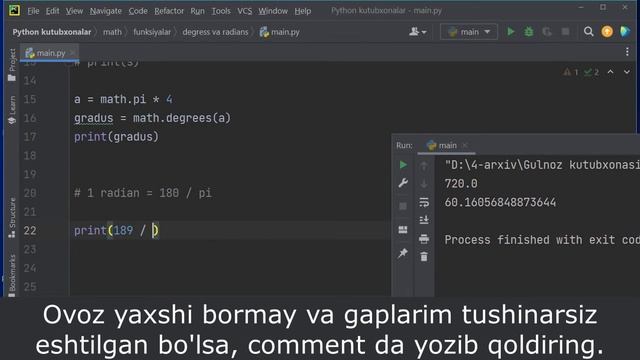Toggle scroll to end of output
Viewport: 640px width, 360px height.
pos(424,220)
